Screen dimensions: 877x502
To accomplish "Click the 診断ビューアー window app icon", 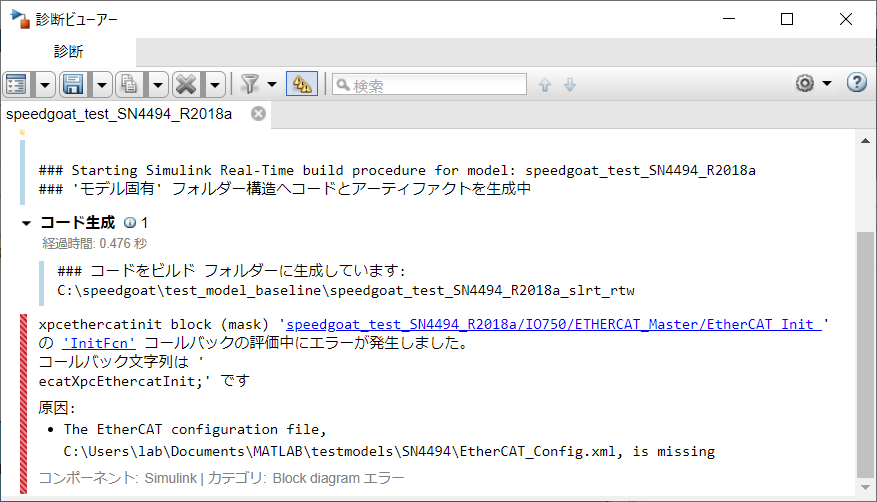I will [x=20, y=19].
